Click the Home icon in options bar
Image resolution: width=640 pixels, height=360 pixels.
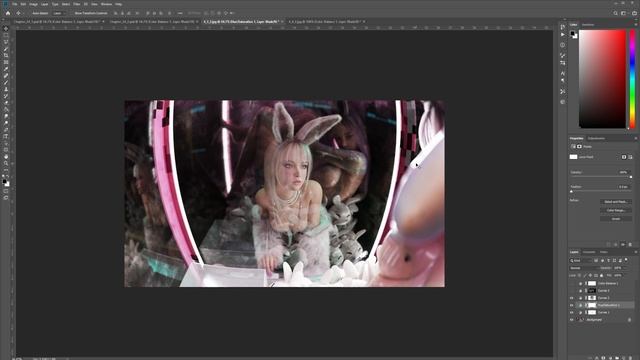coord(8,13)
